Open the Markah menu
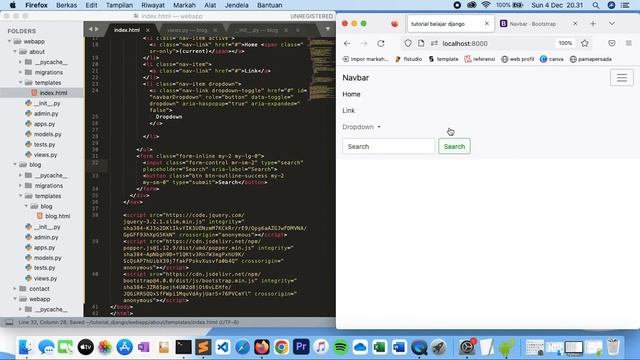This screenshot has width=640, height=360. pos(184,5)
